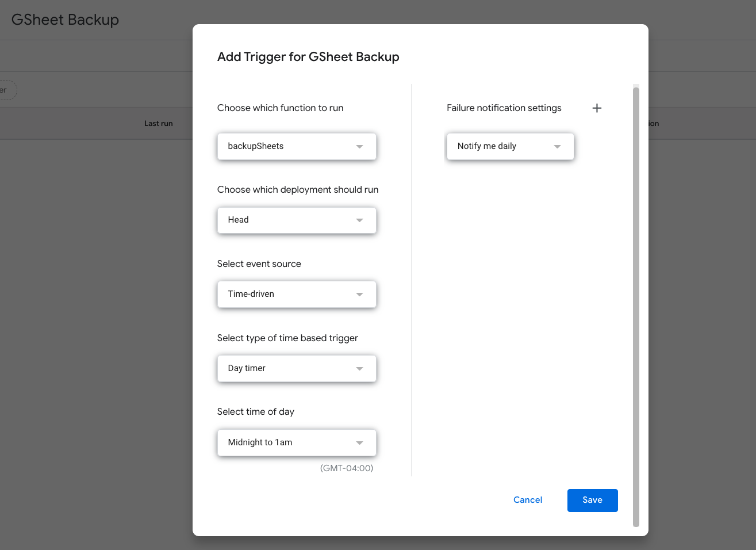Click the arrow beside Midnight to 1am

point(359,443)
